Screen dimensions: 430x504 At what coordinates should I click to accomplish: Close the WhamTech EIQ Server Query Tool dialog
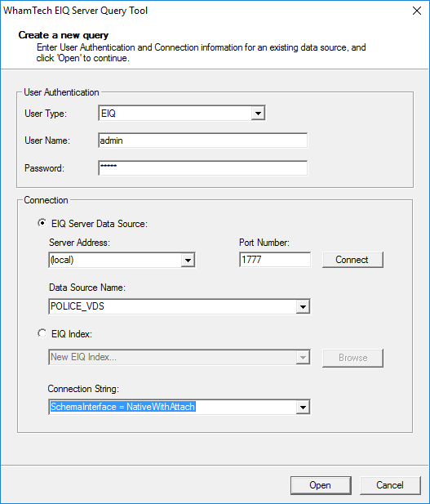[x=417, y=11]
